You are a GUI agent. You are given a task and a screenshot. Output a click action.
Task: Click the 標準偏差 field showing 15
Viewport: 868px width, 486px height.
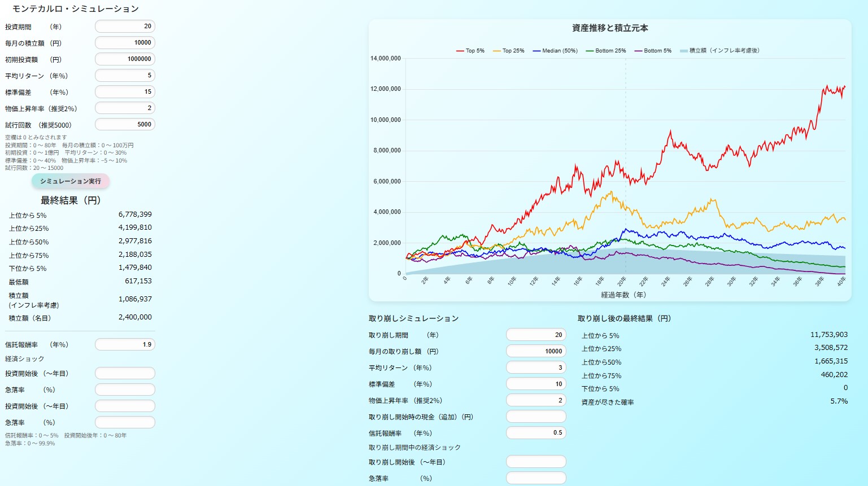125,92
